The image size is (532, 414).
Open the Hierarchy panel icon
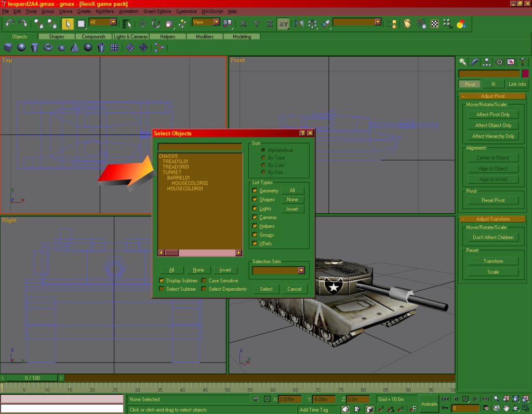coord(487,62)
